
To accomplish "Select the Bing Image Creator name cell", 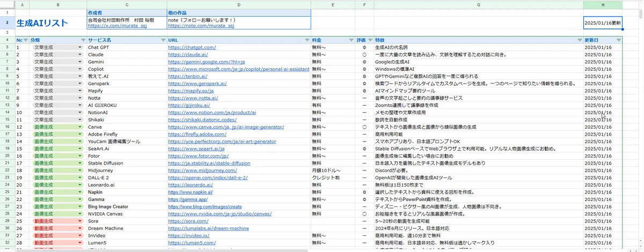I will pos(127,206).
